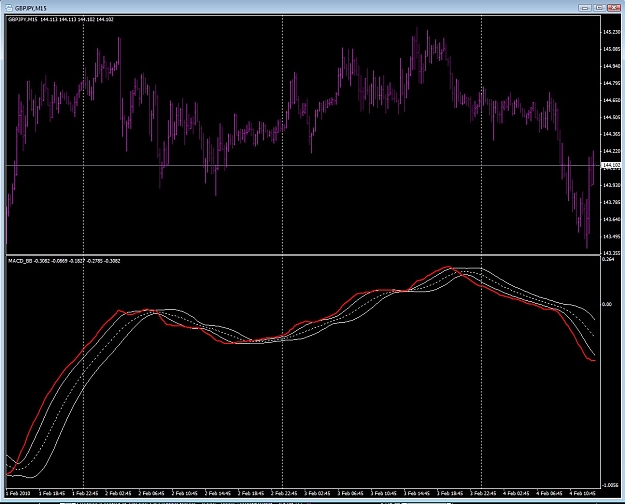Click the 143.495 price scale label
Screen dimensions: 625x504
pyautogui.click(x=611, y=236)
